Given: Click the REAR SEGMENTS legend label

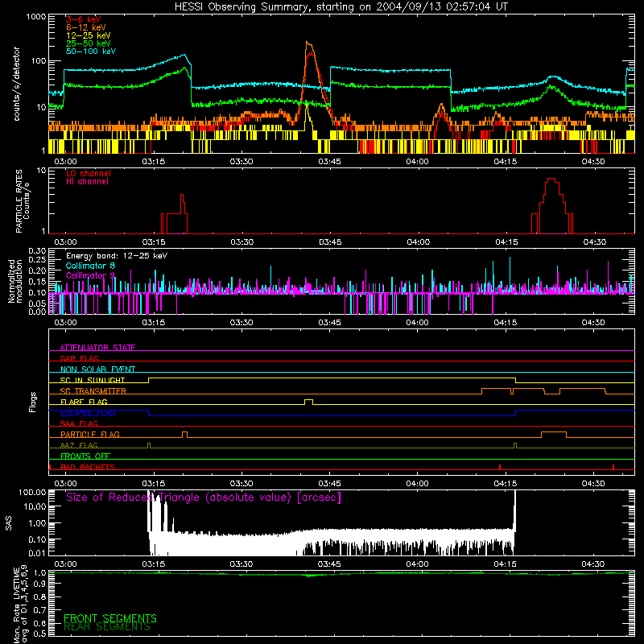Looking at the screenshot, I should 107,627.
